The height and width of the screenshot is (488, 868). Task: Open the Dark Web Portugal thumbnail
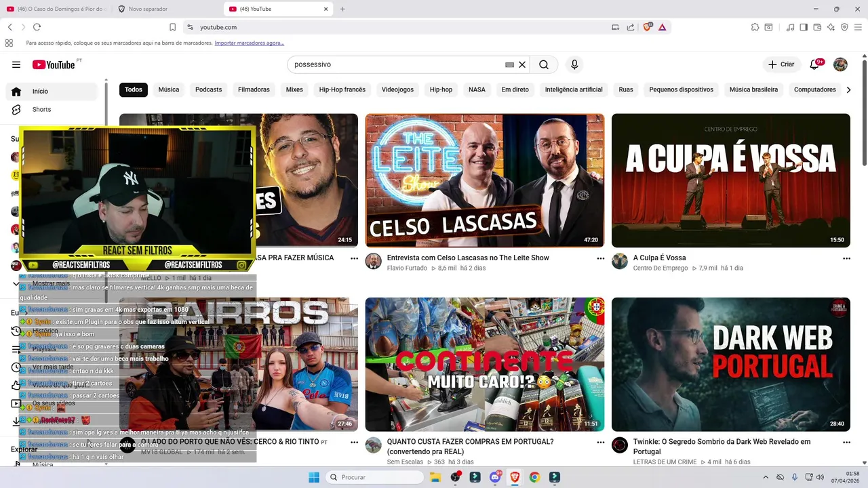pos(731,365)
